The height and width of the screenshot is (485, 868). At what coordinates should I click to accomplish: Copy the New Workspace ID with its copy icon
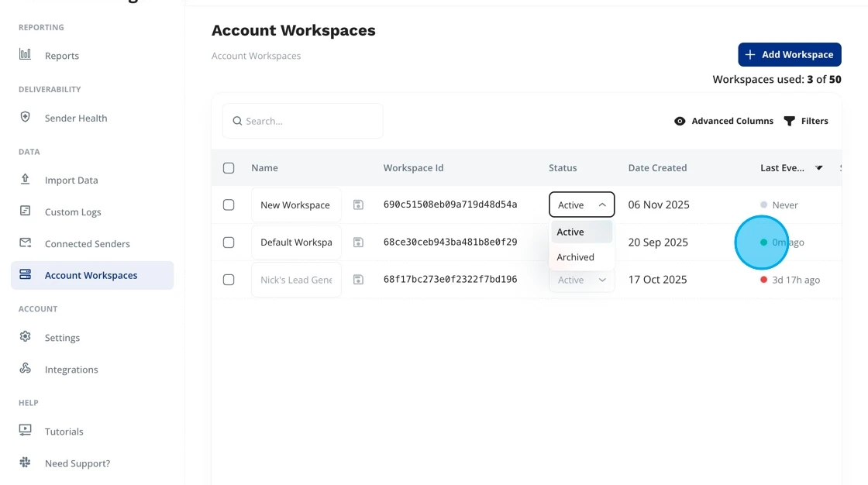point(358,204)
